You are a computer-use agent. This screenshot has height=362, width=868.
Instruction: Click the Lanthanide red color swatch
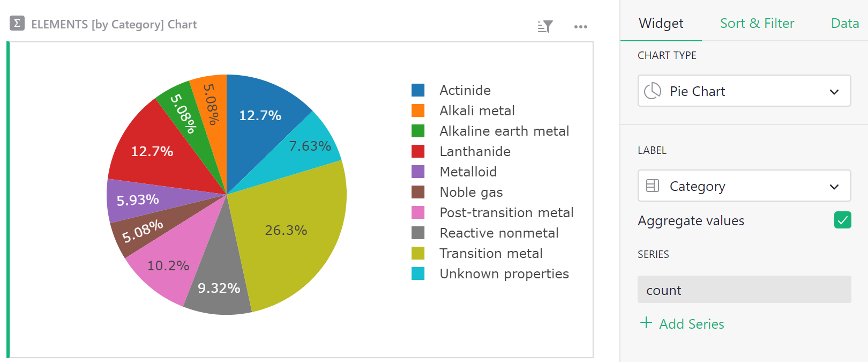pos(418,151)
